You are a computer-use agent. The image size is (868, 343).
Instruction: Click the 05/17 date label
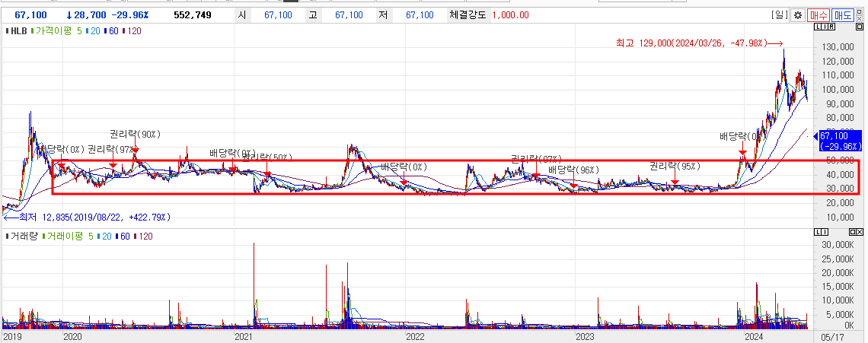point(831,336)
